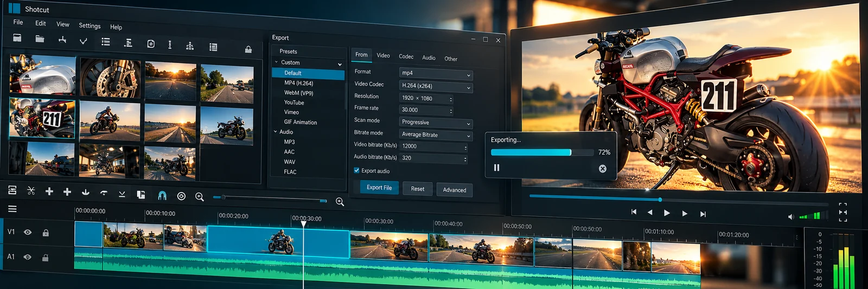868x289 pixels.
Task: Collapse the Custom presets group
Action: (x=276, y=62)
